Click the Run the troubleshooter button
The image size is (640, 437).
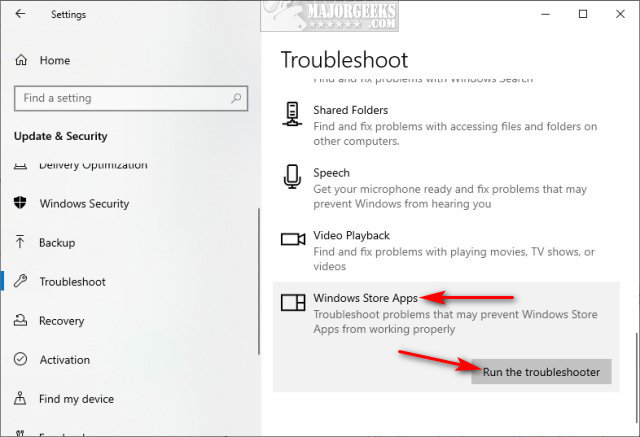click(541, 372)
